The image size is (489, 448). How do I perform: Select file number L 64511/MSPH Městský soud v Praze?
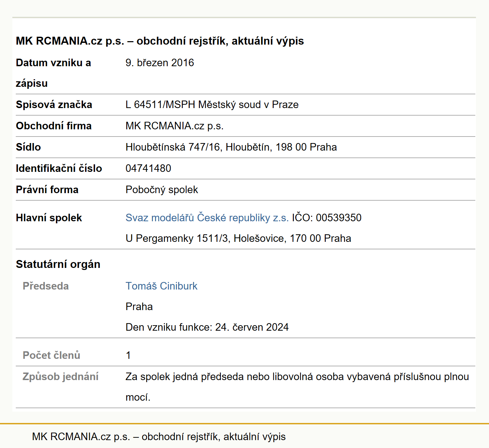tap(212, 105)
